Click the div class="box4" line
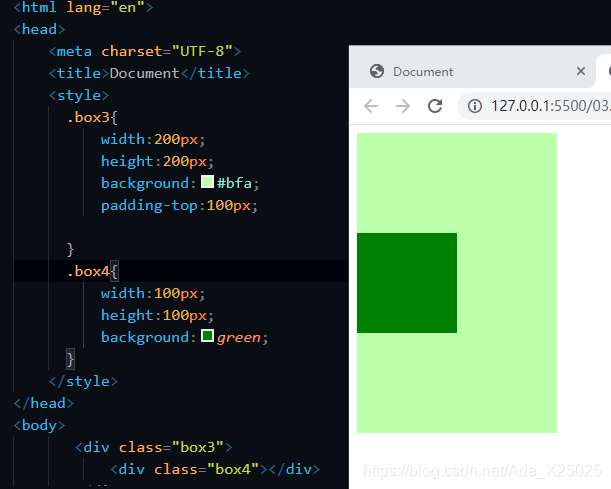 (x=215, y=470)
